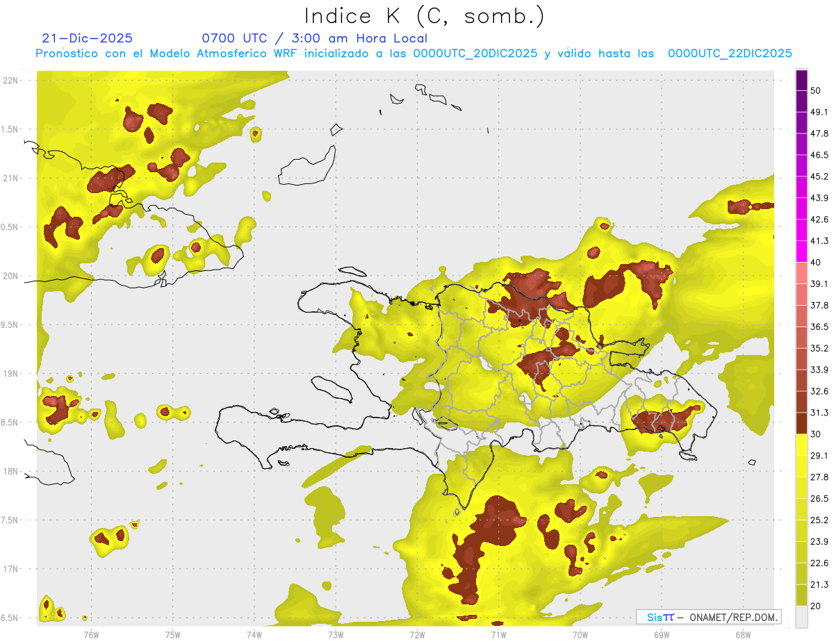
Task: Click the 'SisTT – ONAMET/REP.DOM.' credit box
Action: 708,617
